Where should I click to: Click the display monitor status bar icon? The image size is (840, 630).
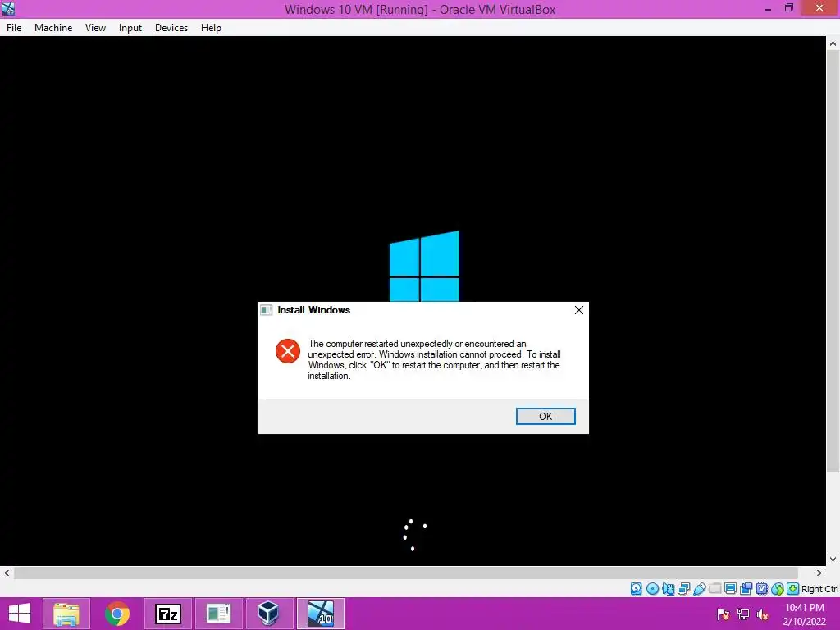coord(730,589)
